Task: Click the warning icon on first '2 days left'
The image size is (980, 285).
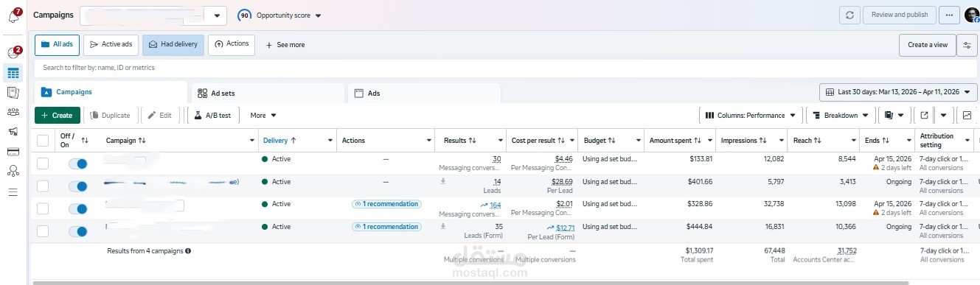Action: [876, 167]
